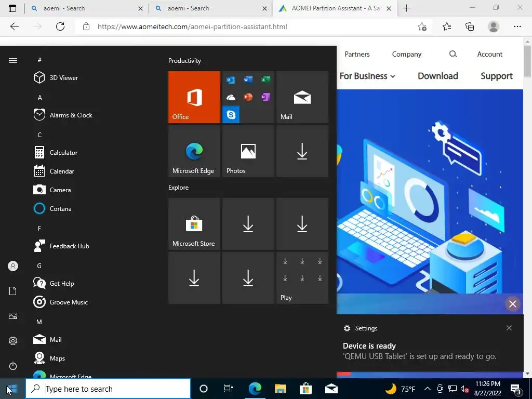Open the Support page link
Image resolution: width=532 pixels, height=399 pixels.
click(x=496, y=76)
